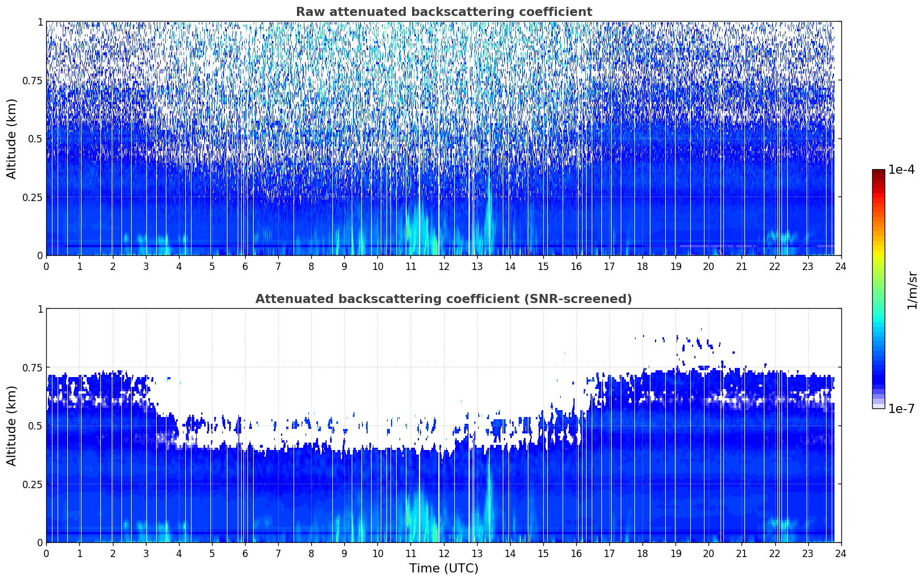Click the "0.75" altitude tick on the raw plot
924x581 pixels.
pos(32,80)
